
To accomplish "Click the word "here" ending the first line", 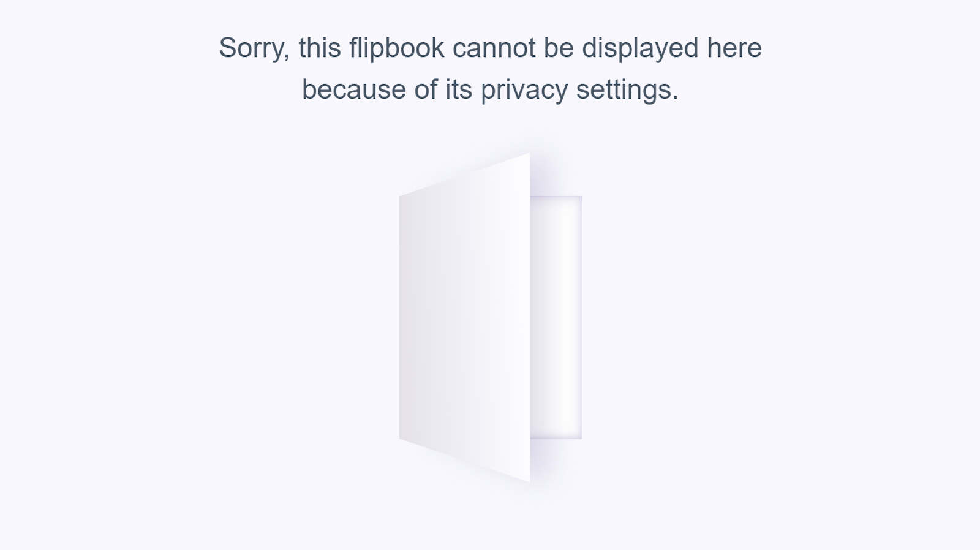I will coord(734,48).
